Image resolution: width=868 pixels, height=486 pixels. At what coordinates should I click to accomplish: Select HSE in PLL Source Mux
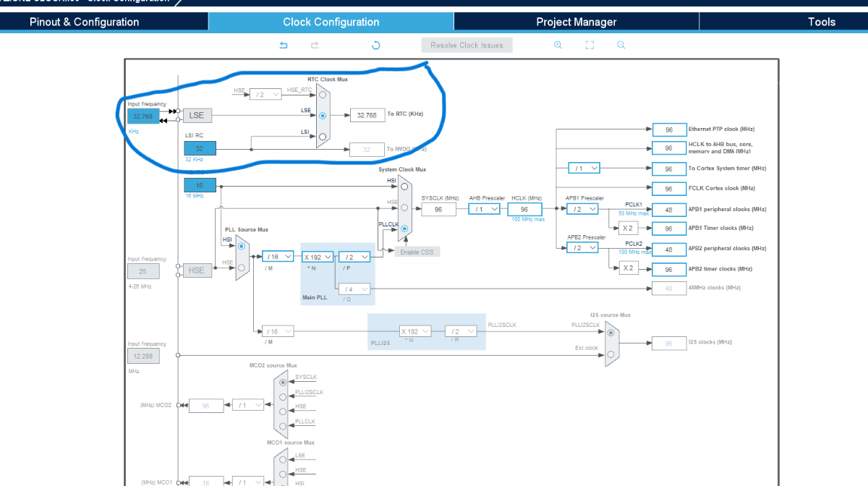pos(242,268)
